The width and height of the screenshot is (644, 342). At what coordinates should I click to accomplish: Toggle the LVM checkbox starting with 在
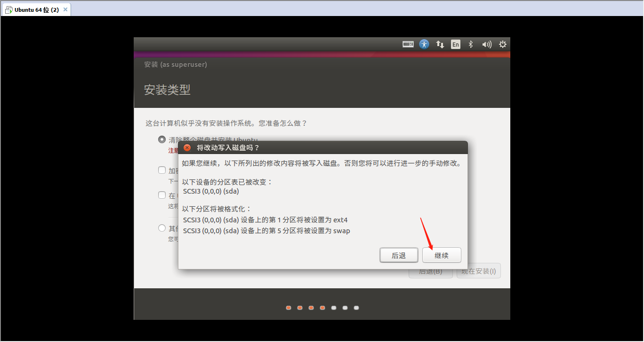(162, 195)
